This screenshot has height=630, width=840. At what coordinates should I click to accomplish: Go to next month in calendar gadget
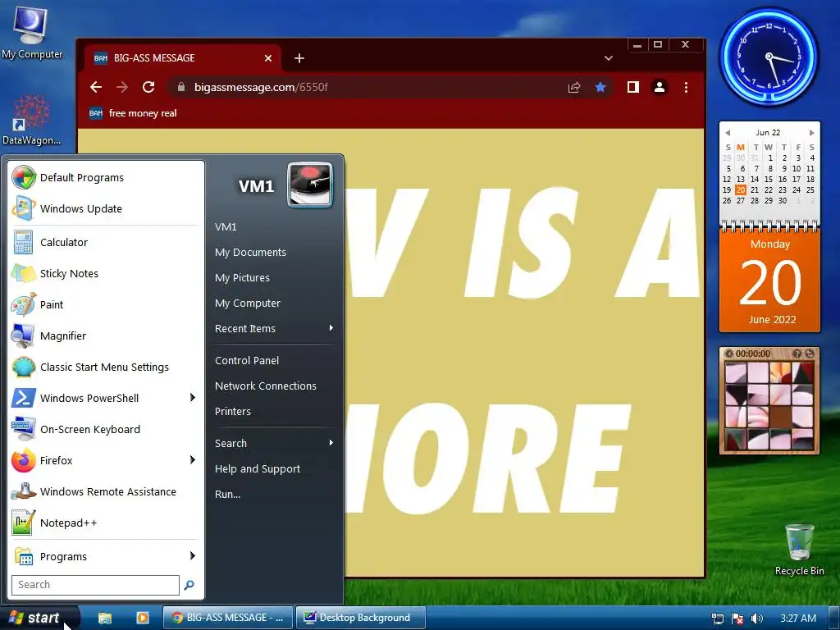point(811,132)
